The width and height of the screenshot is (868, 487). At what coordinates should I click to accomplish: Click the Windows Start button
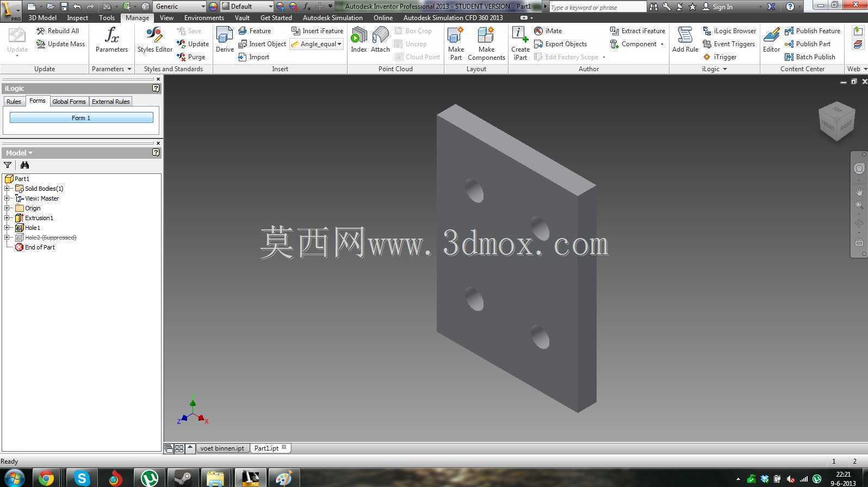(14, 478)
